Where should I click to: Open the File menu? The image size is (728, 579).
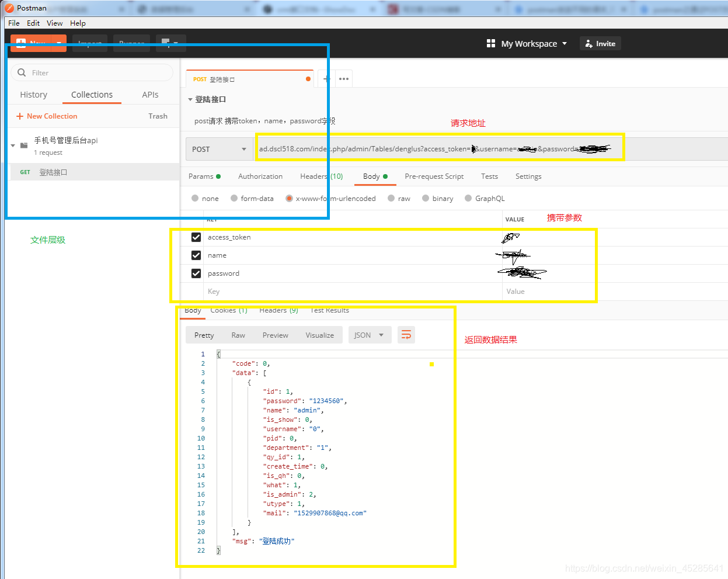tap(14, 23)
